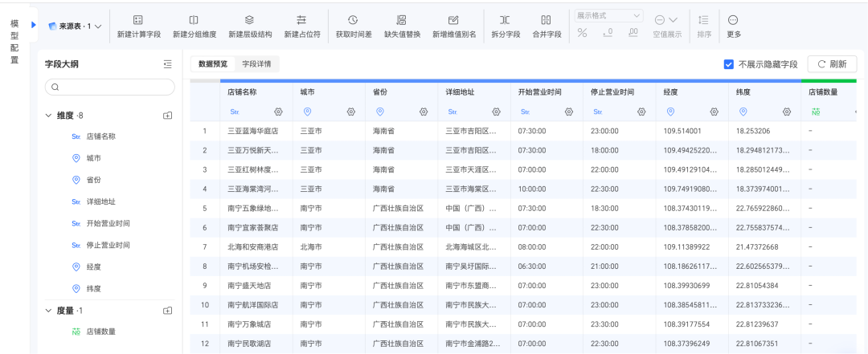Uncheck the 不展示隐藏字段 checkbox
Viewport: 868px width, 354px height.
729,64
